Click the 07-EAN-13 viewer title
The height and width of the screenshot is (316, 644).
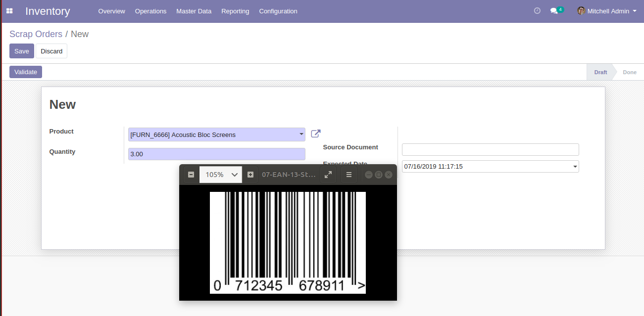point(288,175)
